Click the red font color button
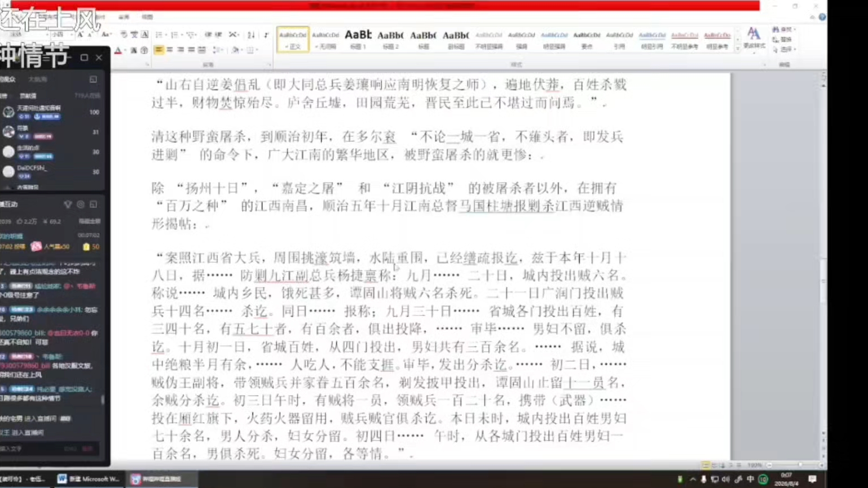 pos(118,51)
